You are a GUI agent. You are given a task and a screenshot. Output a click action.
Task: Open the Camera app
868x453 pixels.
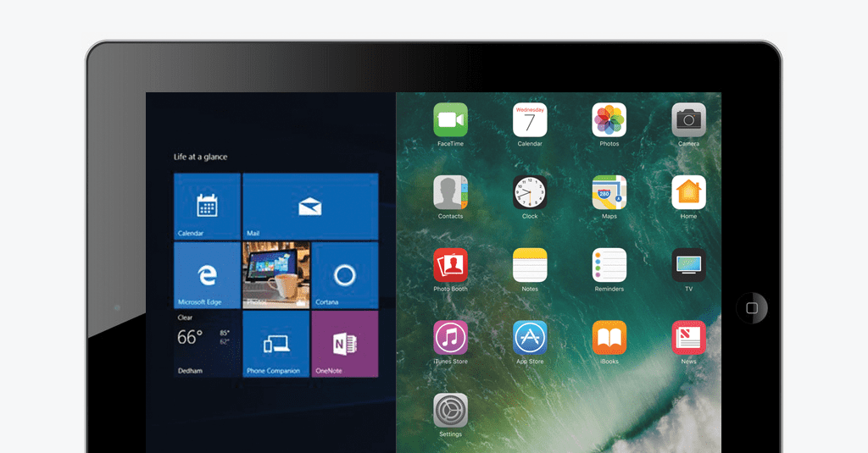click(688, 119)
